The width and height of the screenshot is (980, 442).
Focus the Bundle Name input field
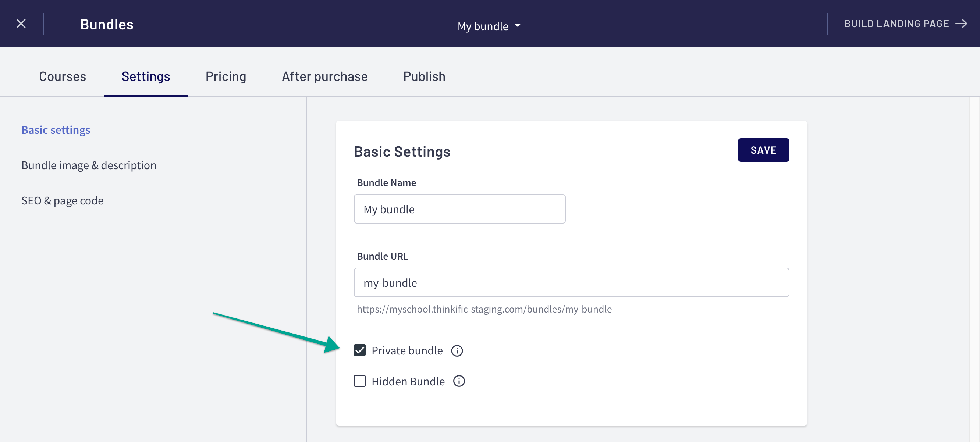(x=459, y=209)
